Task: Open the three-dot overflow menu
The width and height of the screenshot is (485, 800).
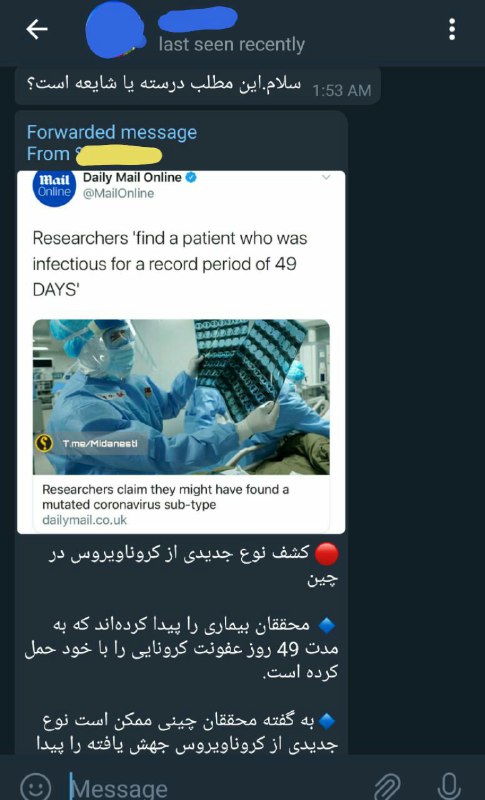Action: pyautogui.click(x=452, y=30)
